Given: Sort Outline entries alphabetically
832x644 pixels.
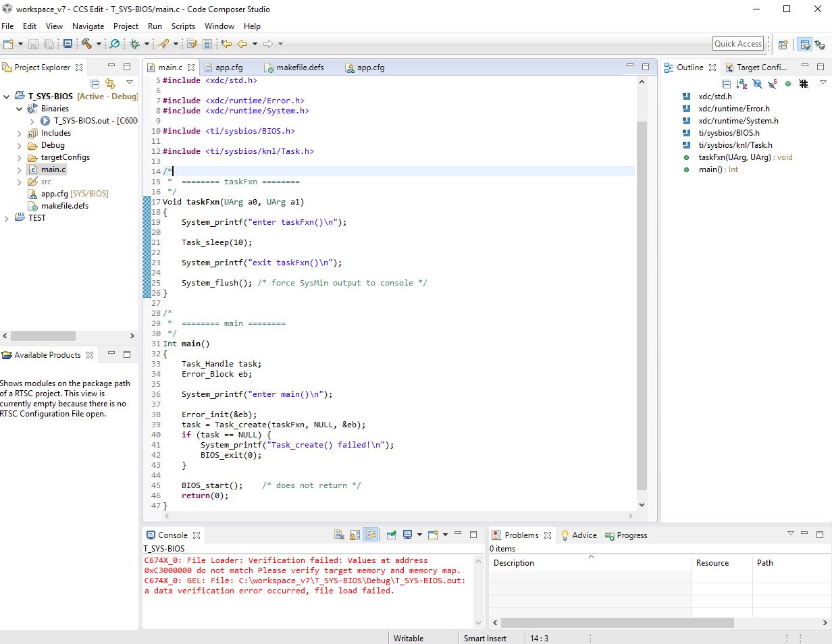Looking at the screenshot, I should click(742, 84).
